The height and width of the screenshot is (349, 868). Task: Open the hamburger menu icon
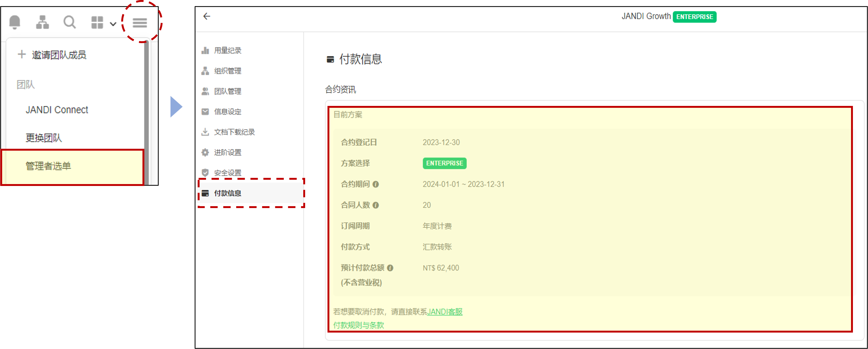140,23
